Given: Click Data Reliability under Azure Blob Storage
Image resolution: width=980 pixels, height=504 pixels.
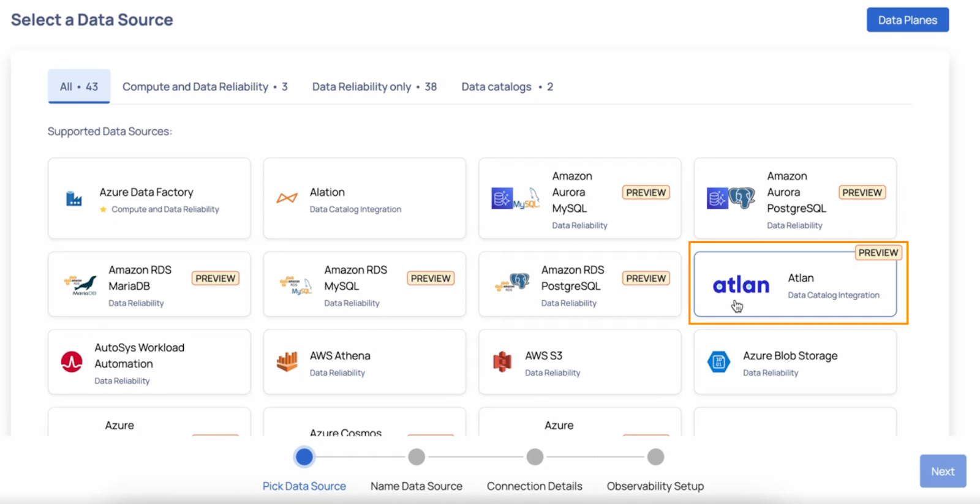Looking at the screenshot, I should coord(771,373).
